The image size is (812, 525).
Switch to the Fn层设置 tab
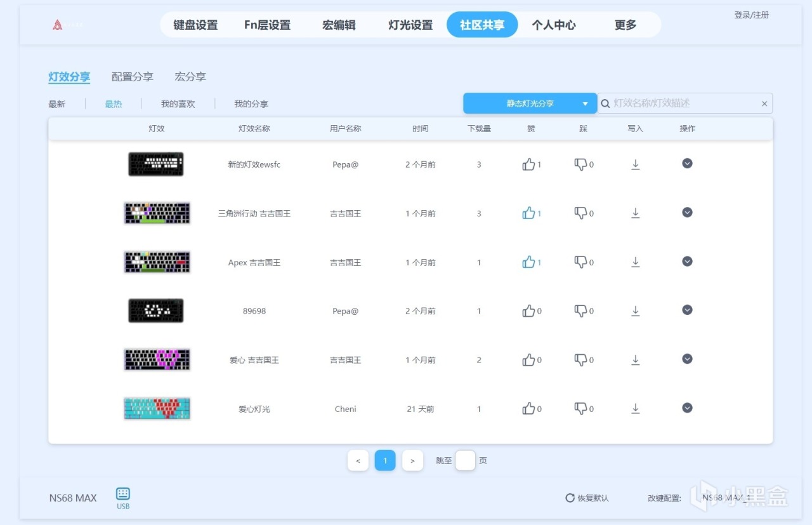267,25
